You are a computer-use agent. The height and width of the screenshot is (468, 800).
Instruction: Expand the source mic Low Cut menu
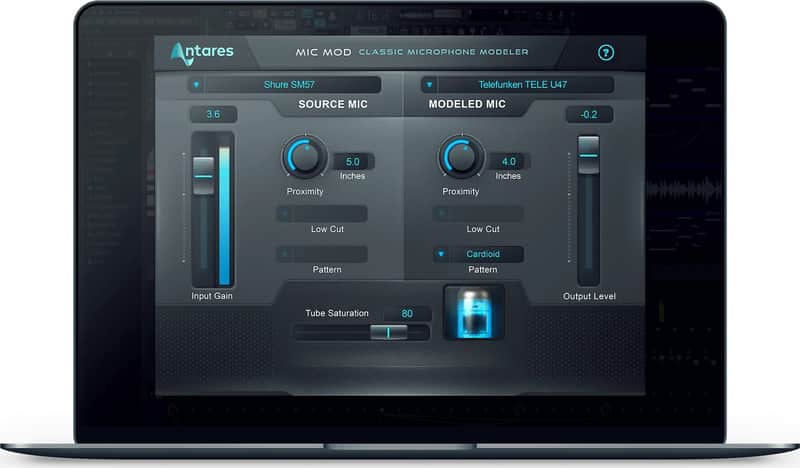pos(322,214)
